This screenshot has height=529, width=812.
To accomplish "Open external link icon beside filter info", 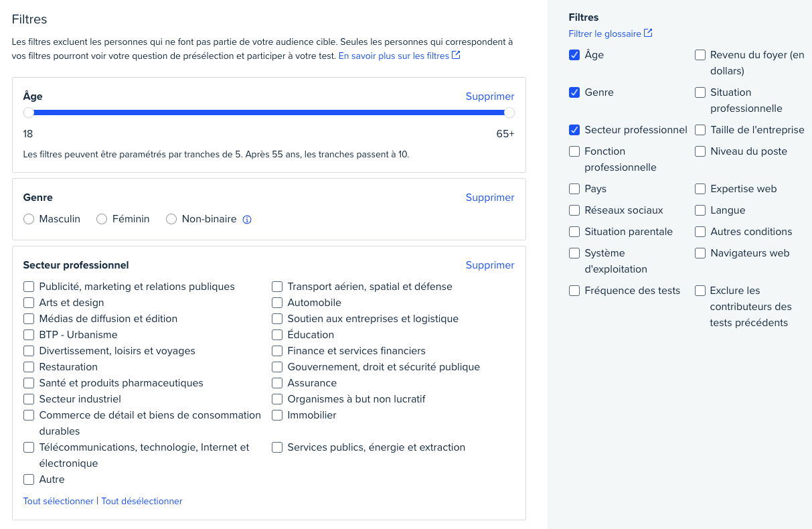I will [x=456, y=56].
